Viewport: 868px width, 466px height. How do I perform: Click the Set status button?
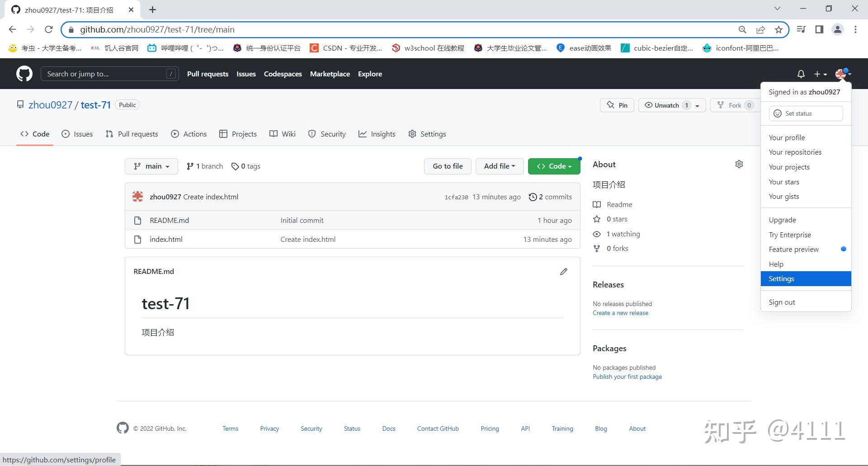coord(806,113)
